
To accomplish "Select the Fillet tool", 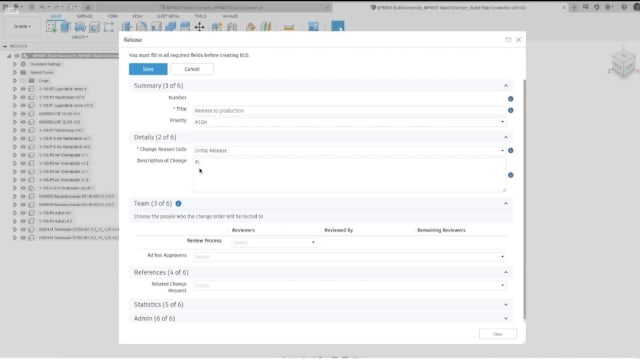I will [142, 27].
